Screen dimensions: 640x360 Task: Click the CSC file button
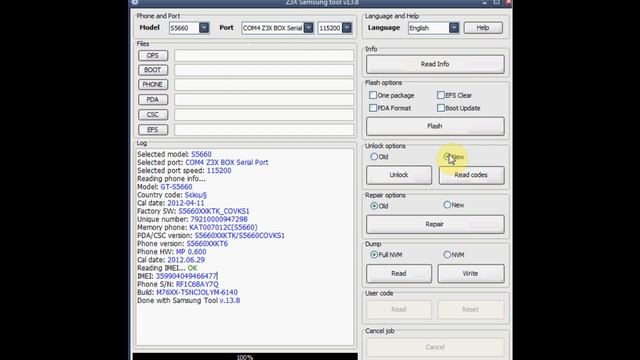click(x=153, y=115)
